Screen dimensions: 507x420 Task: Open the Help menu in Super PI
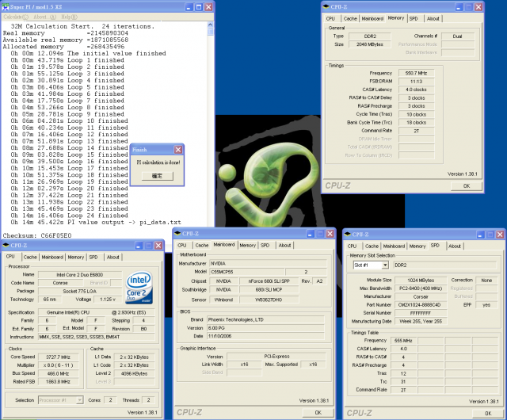[69, 17]
